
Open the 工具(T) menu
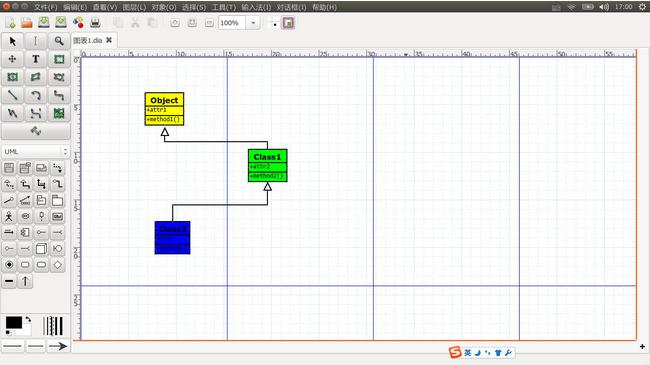click(x=223, y=7)
